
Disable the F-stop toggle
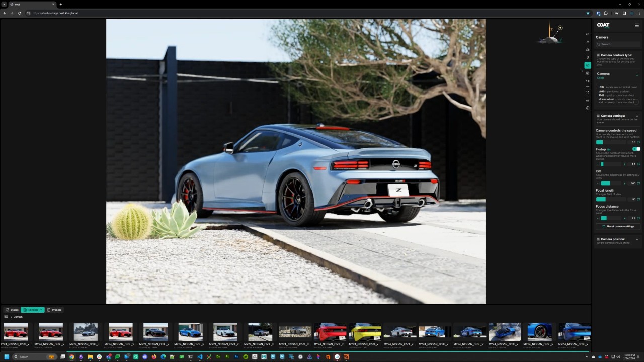pyautogui.click(x=636, y=149)
